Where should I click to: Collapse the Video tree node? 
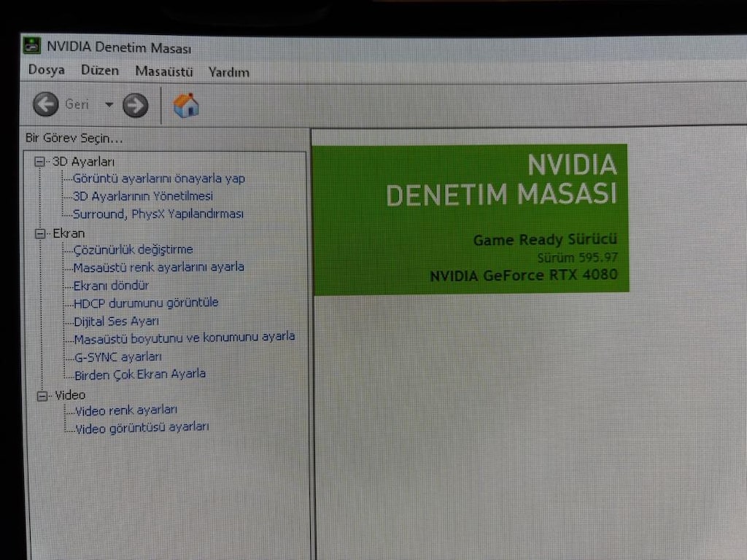click(42, 396)
